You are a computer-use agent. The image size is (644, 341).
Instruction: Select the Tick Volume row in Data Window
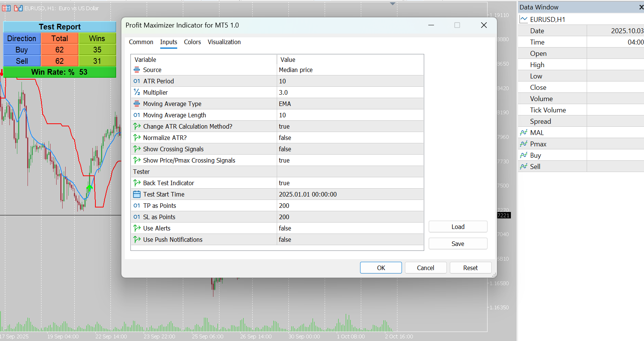[x=581, y=110]
